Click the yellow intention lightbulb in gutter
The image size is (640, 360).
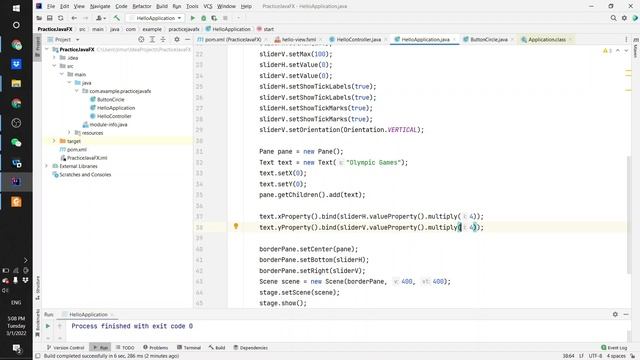[x=236, y=227]
